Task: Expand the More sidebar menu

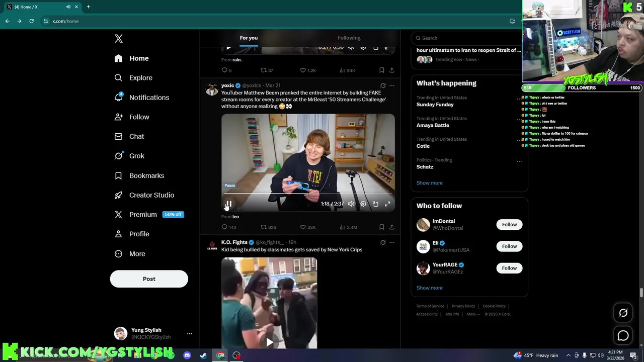Action: click(x=130, y=254)
